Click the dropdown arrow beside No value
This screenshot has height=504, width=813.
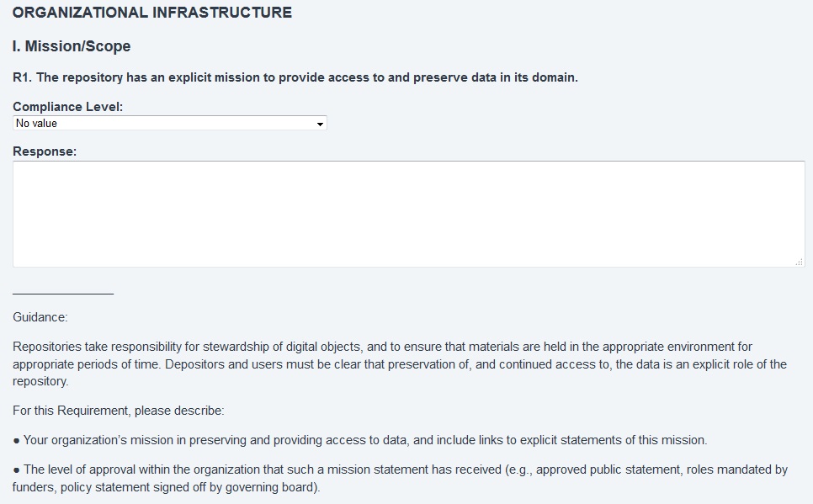[320, 124]
